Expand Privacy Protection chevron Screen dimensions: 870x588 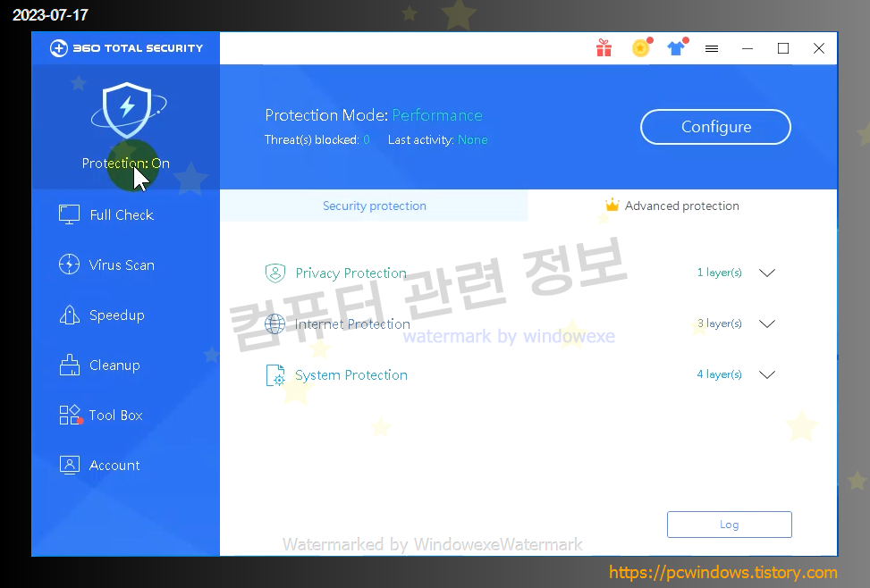(767, 273)
